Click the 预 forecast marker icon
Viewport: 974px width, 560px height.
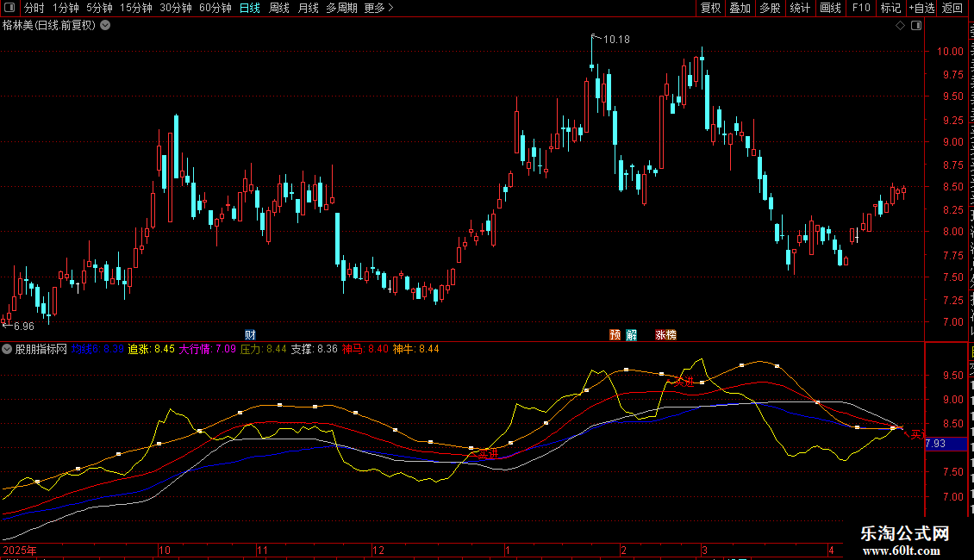click(615, 334)
